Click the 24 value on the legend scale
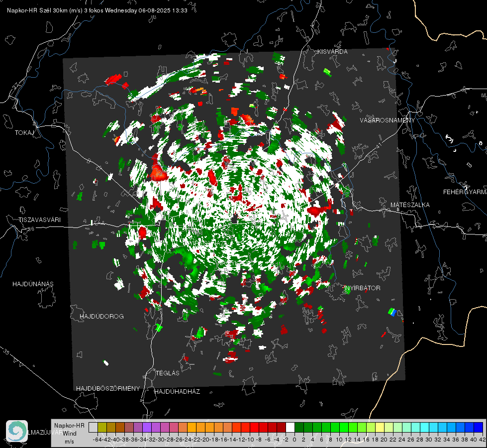This screenshot has width=487, height=448. coord(402,440)
